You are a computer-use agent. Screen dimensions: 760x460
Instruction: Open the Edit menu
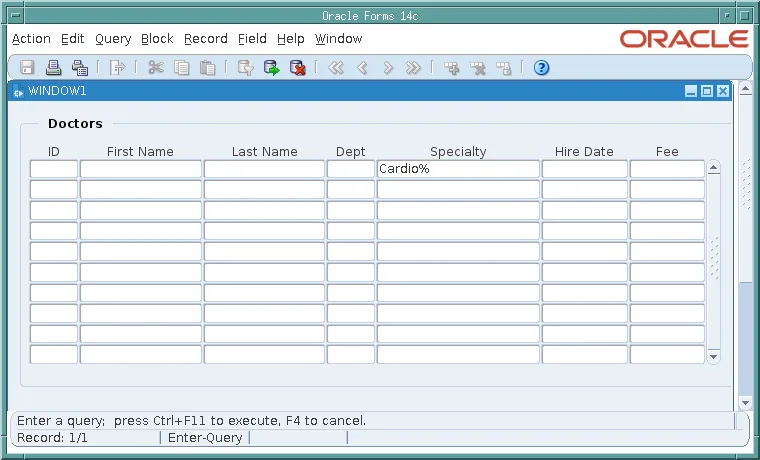click(73, 39)
